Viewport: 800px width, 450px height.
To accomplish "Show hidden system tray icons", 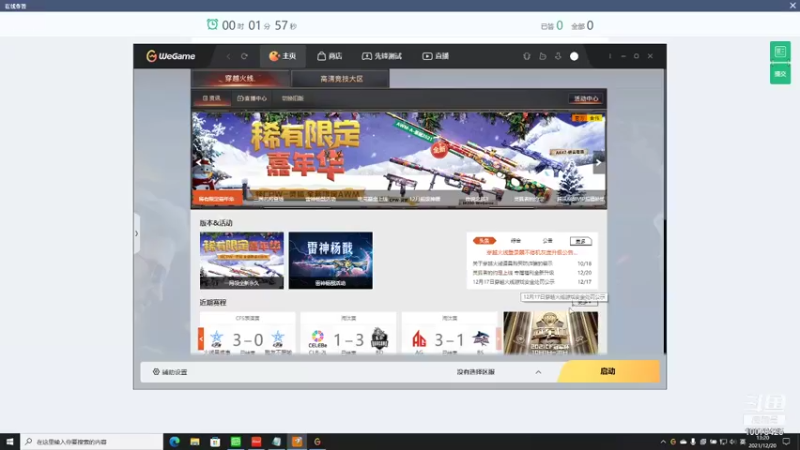I will pyautogui.click(x=663, y=442).
